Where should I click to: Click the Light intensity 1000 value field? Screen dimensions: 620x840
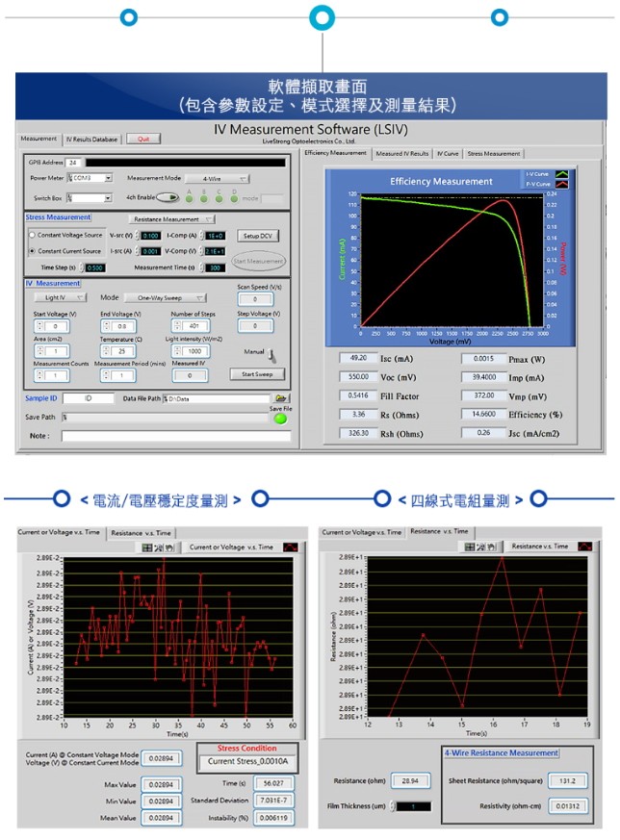(x=194, y=351)
